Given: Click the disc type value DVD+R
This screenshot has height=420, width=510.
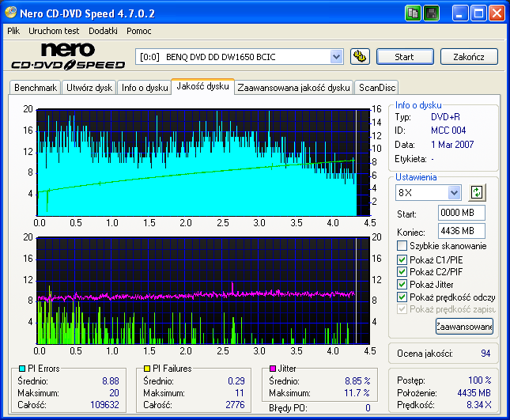Looking at the screenshot, I should [x=445, y=117].
